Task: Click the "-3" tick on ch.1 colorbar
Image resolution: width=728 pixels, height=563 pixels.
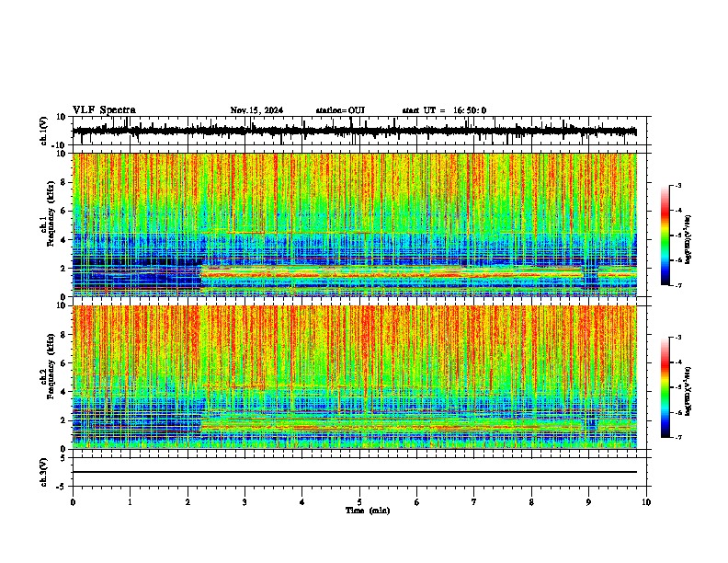Action: (x=677, y=185)
